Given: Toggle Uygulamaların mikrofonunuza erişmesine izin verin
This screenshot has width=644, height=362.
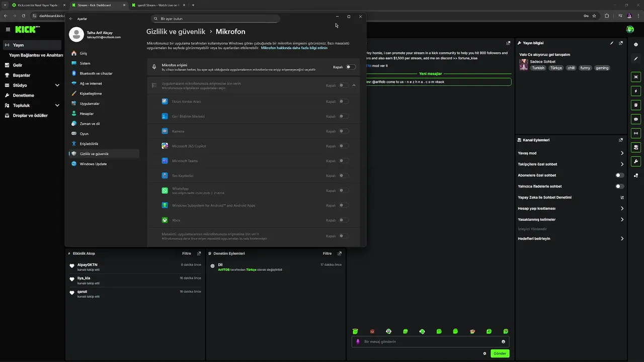Looking at the screenshot, I should 344,85.
